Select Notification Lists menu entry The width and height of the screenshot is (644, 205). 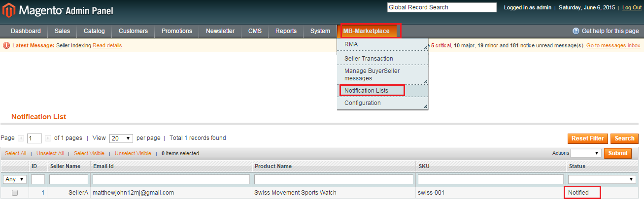382,91
